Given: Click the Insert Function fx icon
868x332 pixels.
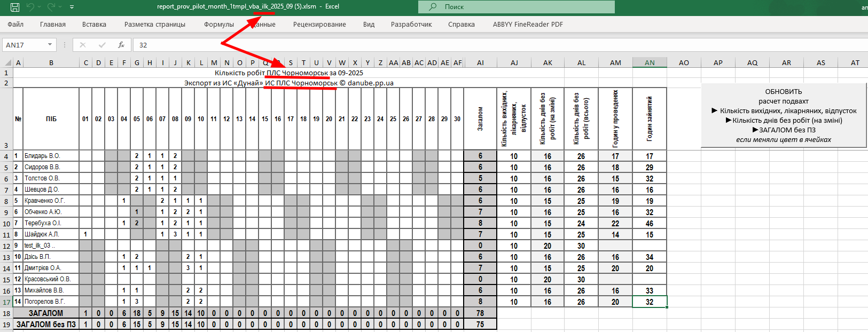Looking at the screenshot, I should pyautogui.click(x=121, y=45).
